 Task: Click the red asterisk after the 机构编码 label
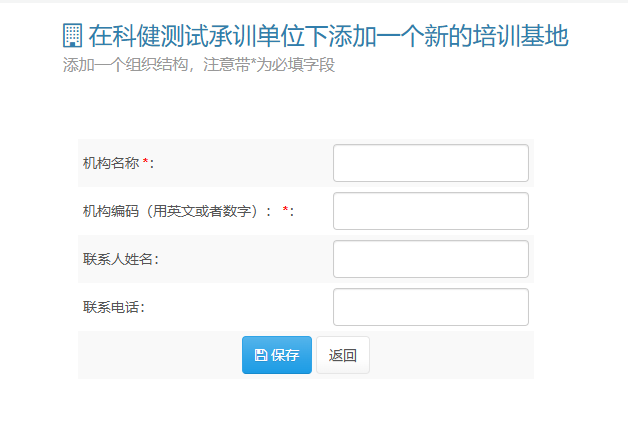[286, 211]
